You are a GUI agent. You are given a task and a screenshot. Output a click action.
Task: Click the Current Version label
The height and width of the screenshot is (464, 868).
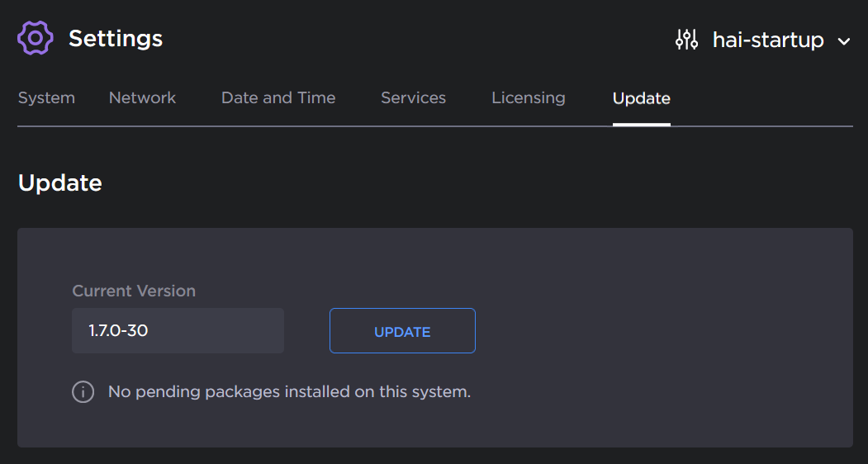pyautogui.click(x=134, y=291)
